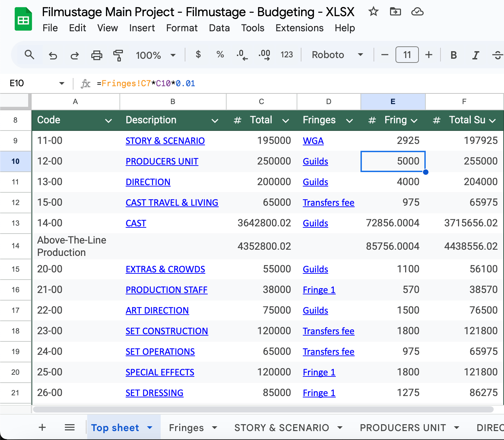Click the Print icon

click(96, 55)
